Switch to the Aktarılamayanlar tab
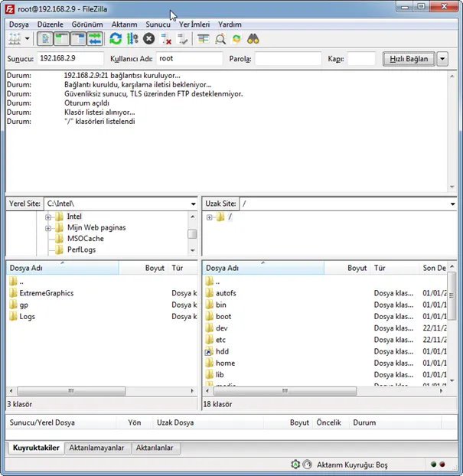Image resolution: width=463 pixels, height=476 pixels. click(96, 448)
